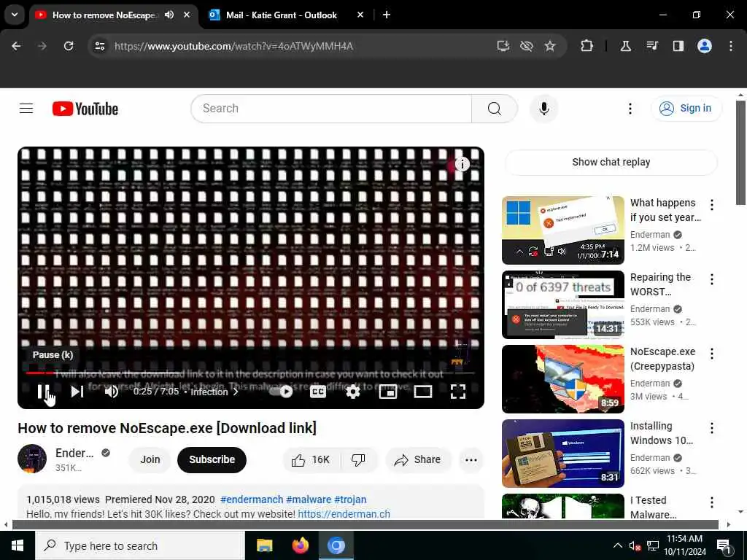747x560 pixels.
Task: Open 'Repairing the WORST' video thumbnail
Action: coord(562,304)
